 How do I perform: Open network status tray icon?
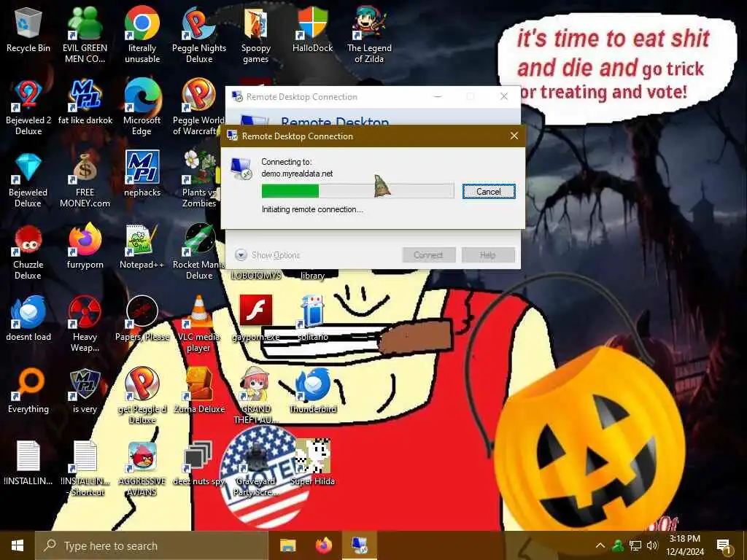pyautogui.click(x=635, y=545)
